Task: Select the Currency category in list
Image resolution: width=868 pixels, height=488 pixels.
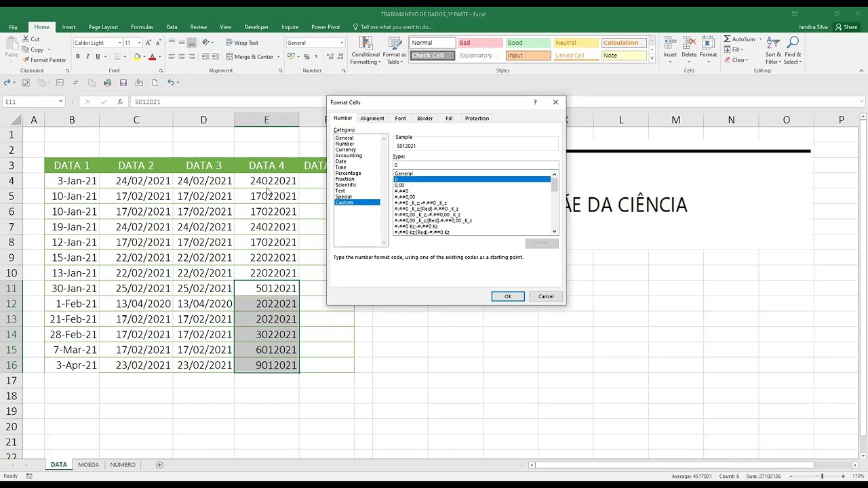Action: [x=345, y=150]
